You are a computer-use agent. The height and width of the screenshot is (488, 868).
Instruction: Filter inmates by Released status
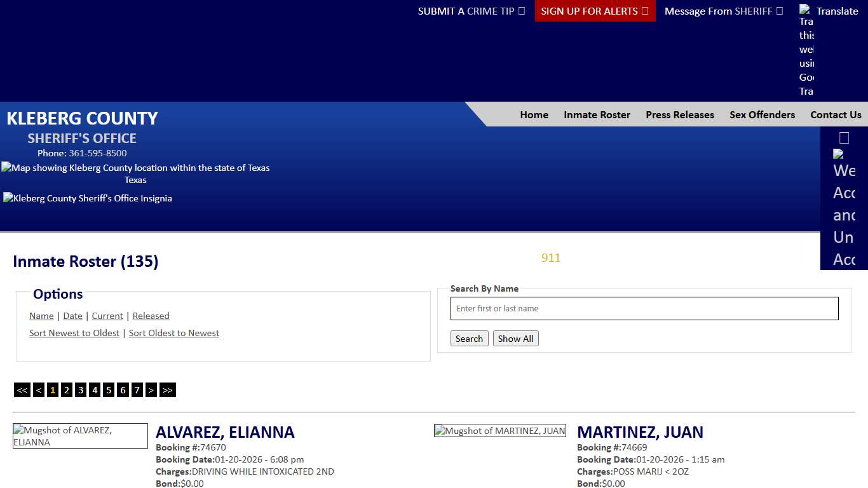tap(151, 316)
